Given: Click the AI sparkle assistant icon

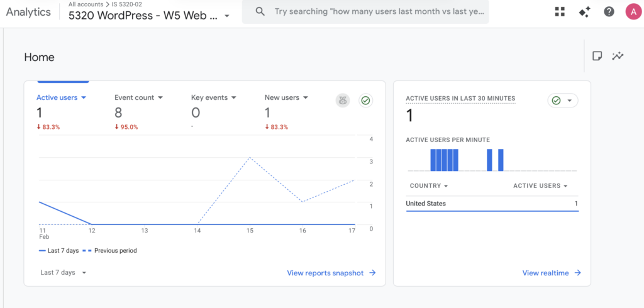Looking at the screenshot, I should pyautogui.click(x=584, y=11).
